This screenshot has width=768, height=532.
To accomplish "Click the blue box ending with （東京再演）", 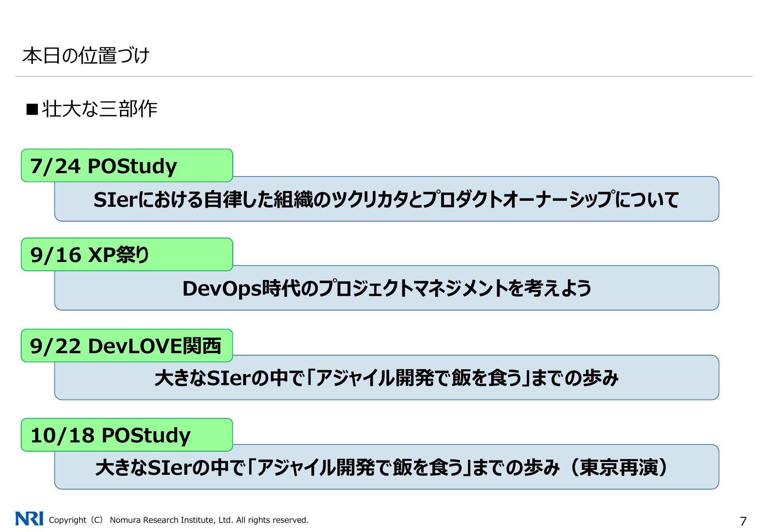I will [386, 467].
